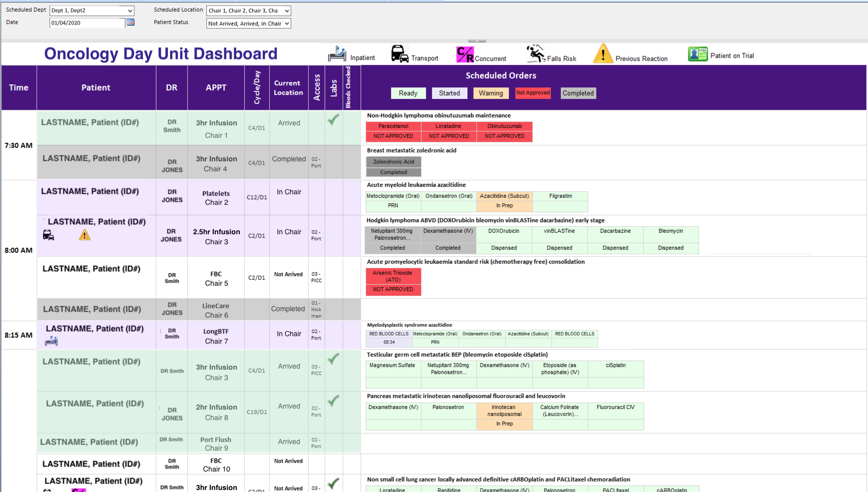Expand the Scheduled Location dropdown
Viewport: 868px width, 492px height.
pos(287,10)
